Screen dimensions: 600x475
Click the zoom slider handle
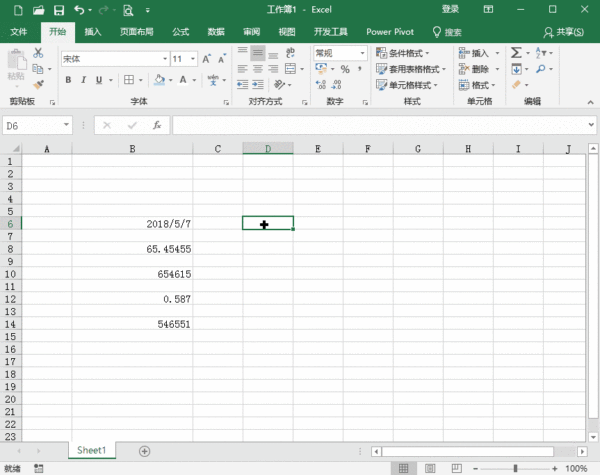[515, 468]
